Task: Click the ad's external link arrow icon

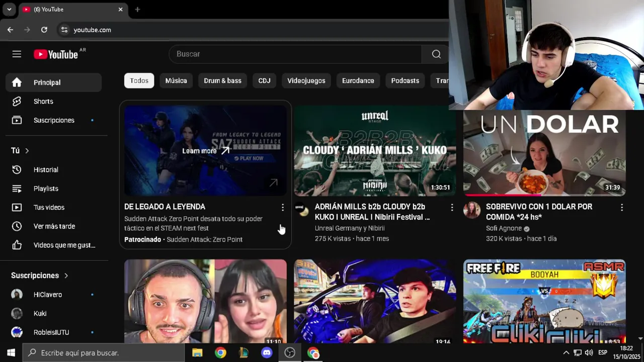Action: point(273,183)
